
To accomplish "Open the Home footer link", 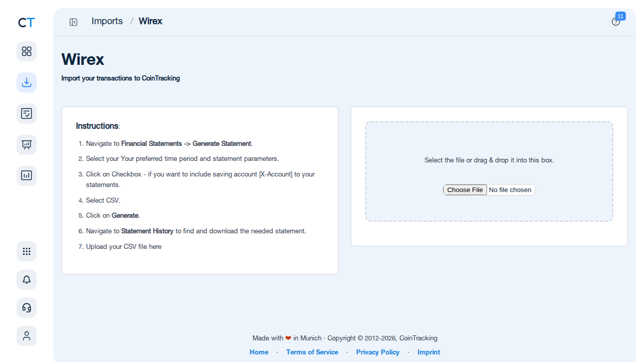I will [x=259, y=352].
